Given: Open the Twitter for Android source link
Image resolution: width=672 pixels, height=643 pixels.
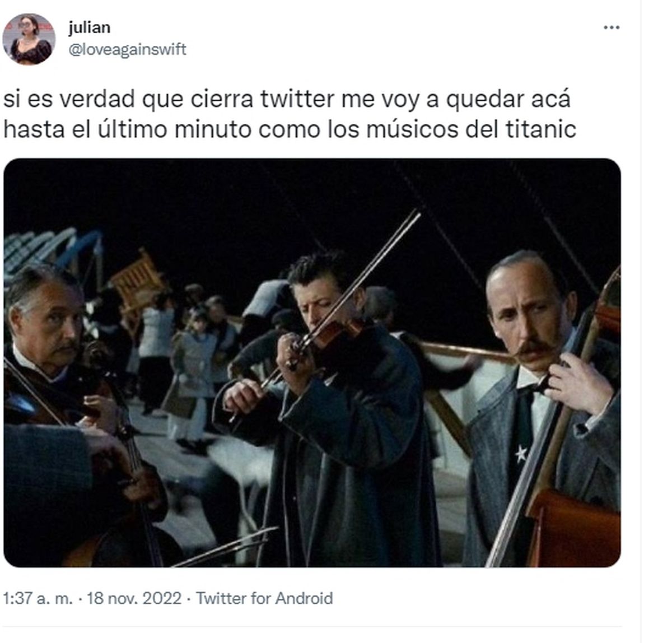Looking at the screenshot, I should tap(264, 598).
